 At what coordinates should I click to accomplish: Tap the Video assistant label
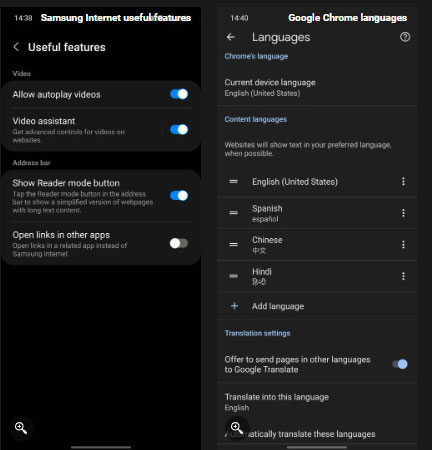pos(44,121)
